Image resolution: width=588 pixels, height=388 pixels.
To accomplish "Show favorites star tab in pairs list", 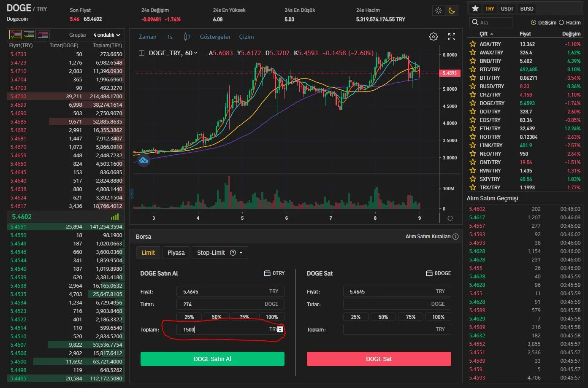I will 475,8.
